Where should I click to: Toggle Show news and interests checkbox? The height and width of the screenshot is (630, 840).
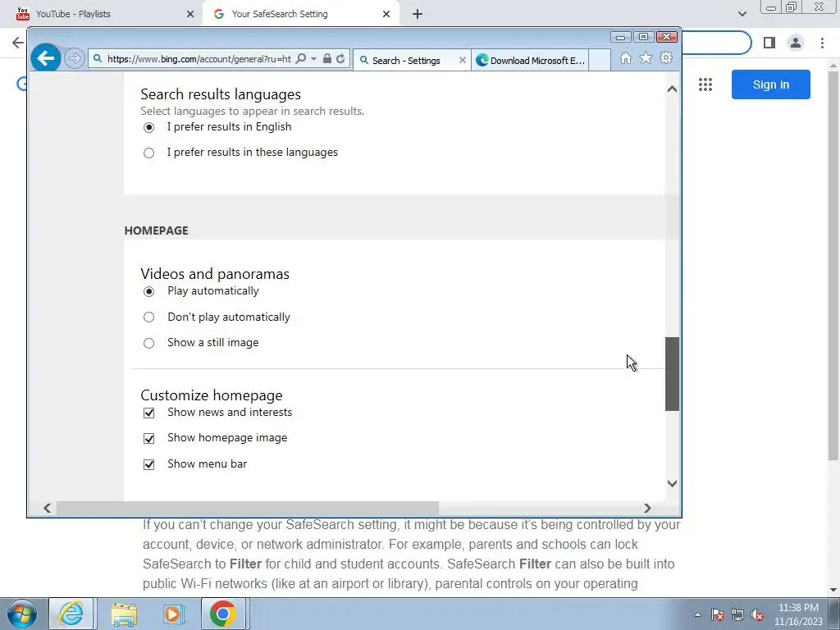149,413
